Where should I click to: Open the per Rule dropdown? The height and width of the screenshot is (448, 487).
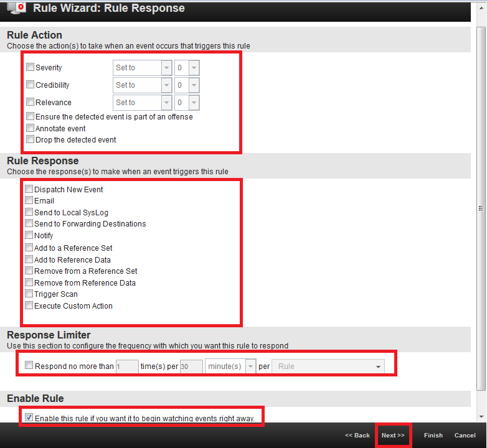pyautogui.click(x=329, y=366)
